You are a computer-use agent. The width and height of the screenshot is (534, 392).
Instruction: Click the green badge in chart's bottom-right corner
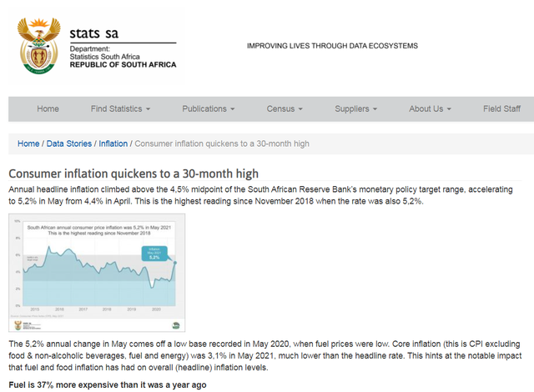[174, 324]
